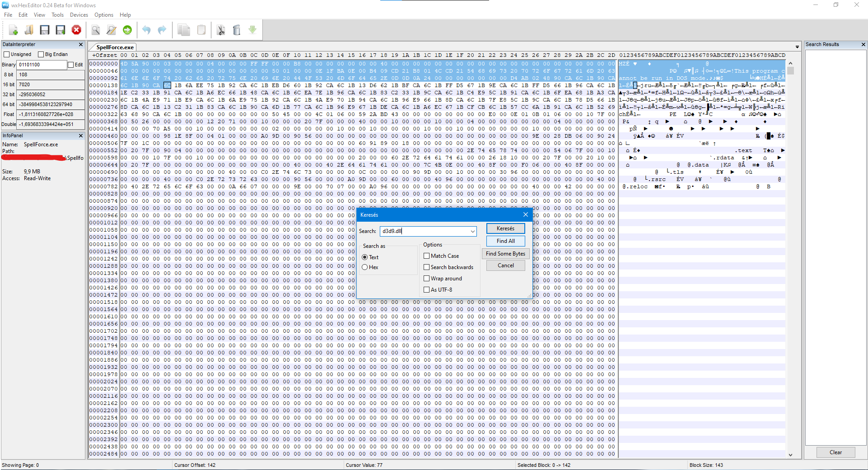Click the green Go To Offset icon

point(127,30)
